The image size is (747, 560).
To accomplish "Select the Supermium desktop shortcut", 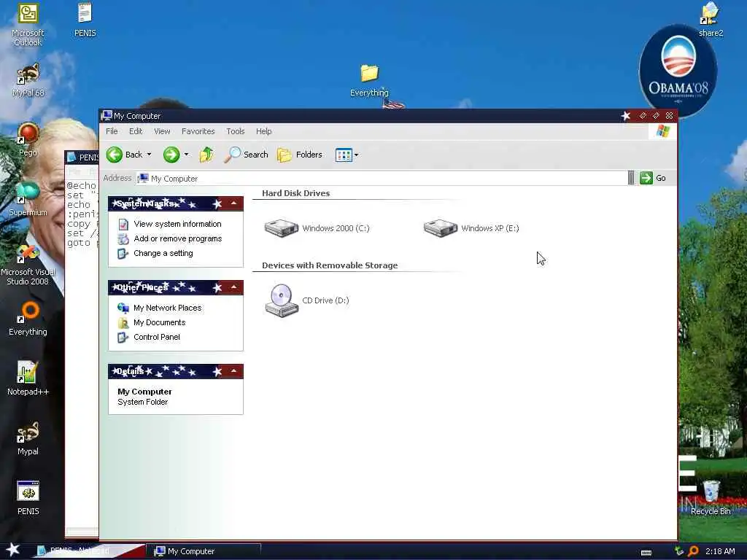I will [28, 199].
